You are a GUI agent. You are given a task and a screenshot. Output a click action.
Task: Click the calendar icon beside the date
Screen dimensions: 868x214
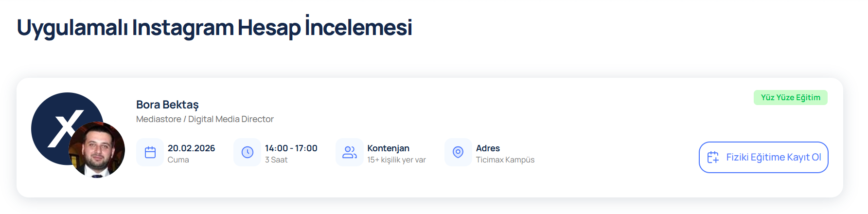pos(150,152)
